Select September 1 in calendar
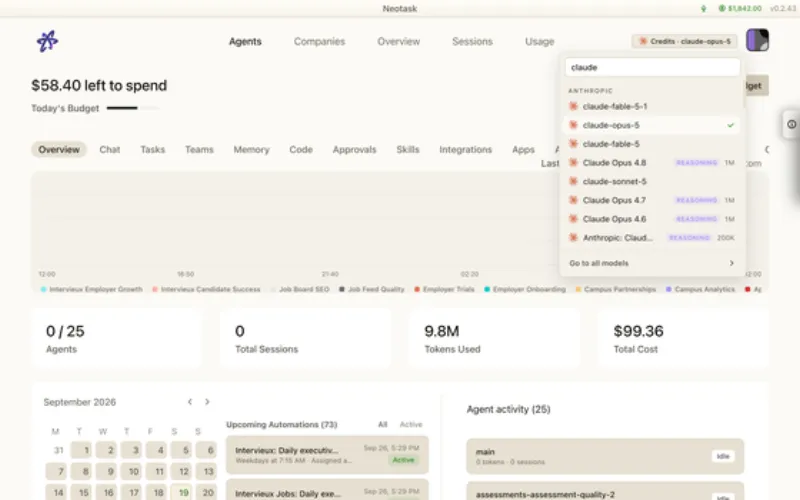 [x=82, y=450]
